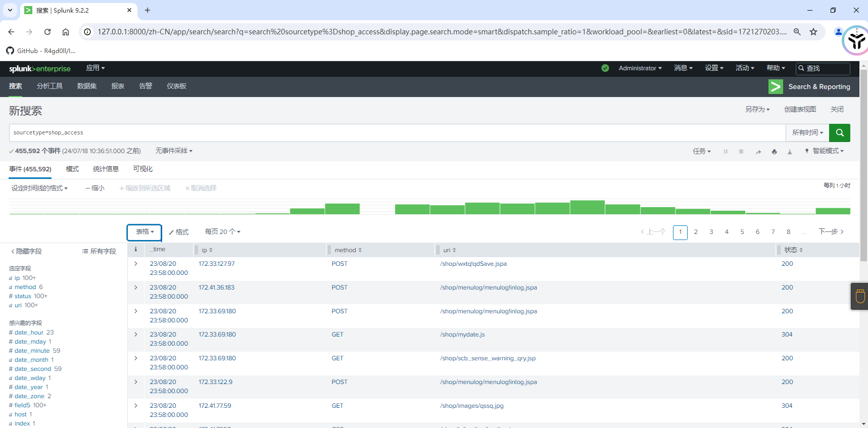
Task: Expand the first event row chevron
Action: [x=136, y=264]
